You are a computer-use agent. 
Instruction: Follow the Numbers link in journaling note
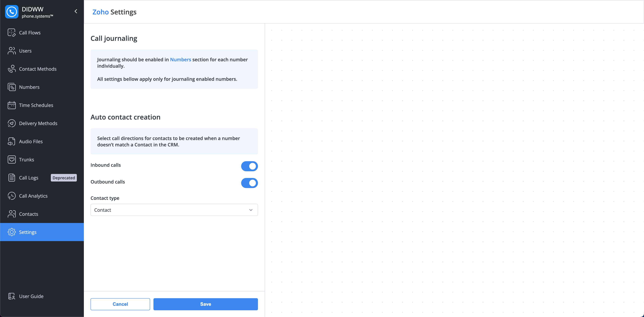[180, 60]
